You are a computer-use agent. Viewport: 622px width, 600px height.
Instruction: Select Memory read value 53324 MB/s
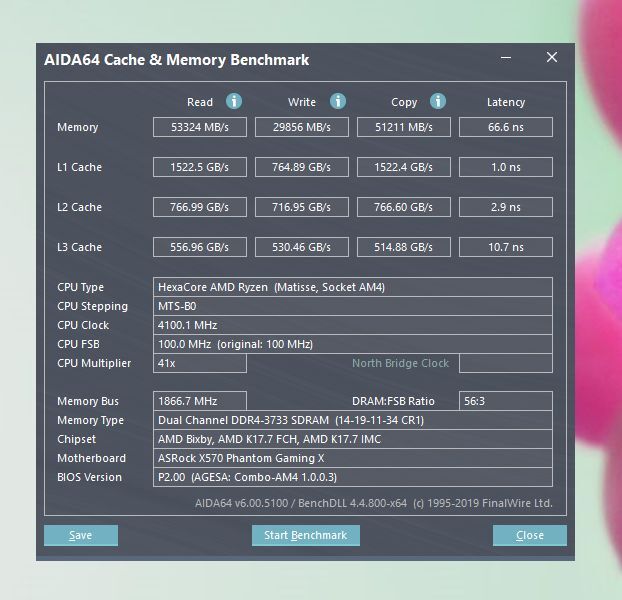point(200,127)
